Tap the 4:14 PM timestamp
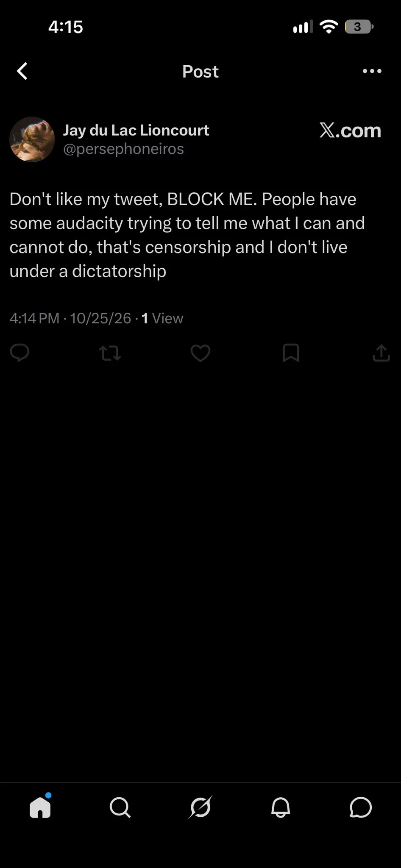The image size is (401, 868). pos(34,318)
